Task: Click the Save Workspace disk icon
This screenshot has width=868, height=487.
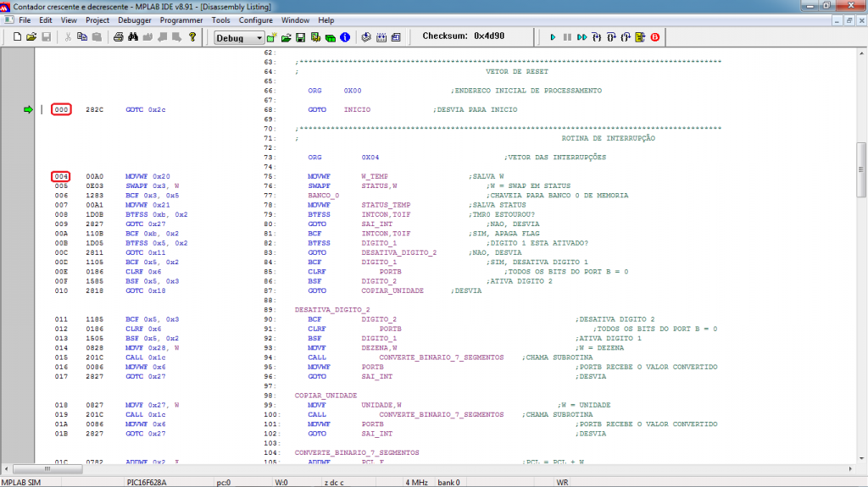Action: [301, 37]
